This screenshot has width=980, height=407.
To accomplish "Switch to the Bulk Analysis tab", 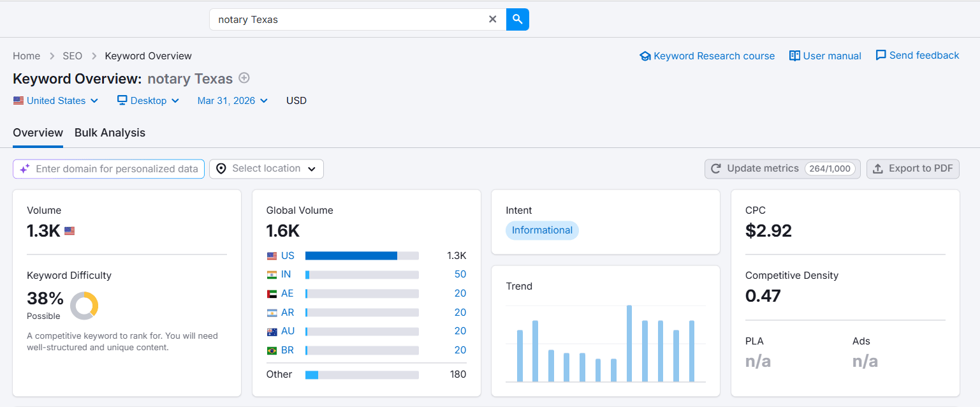I will pyautogui.click(x=110, y=133).
